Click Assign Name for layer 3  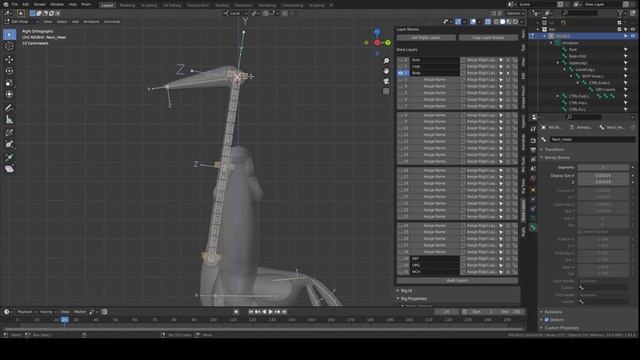(x=434, y=80)
